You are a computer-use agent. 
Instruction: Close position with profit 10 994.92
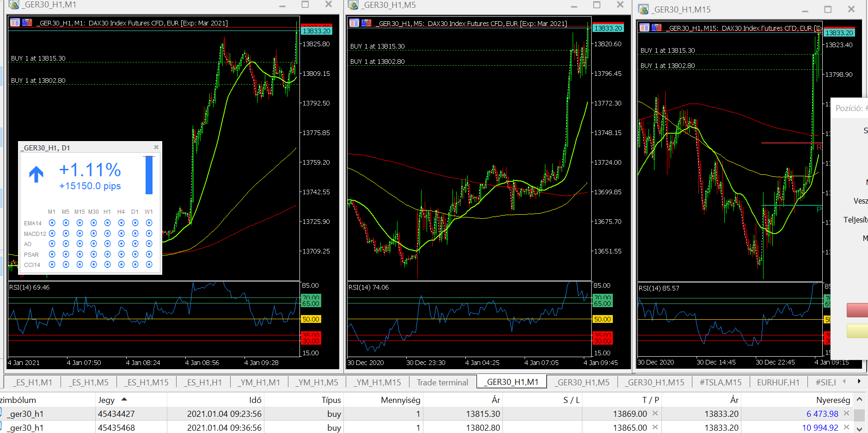coord(846,427)
